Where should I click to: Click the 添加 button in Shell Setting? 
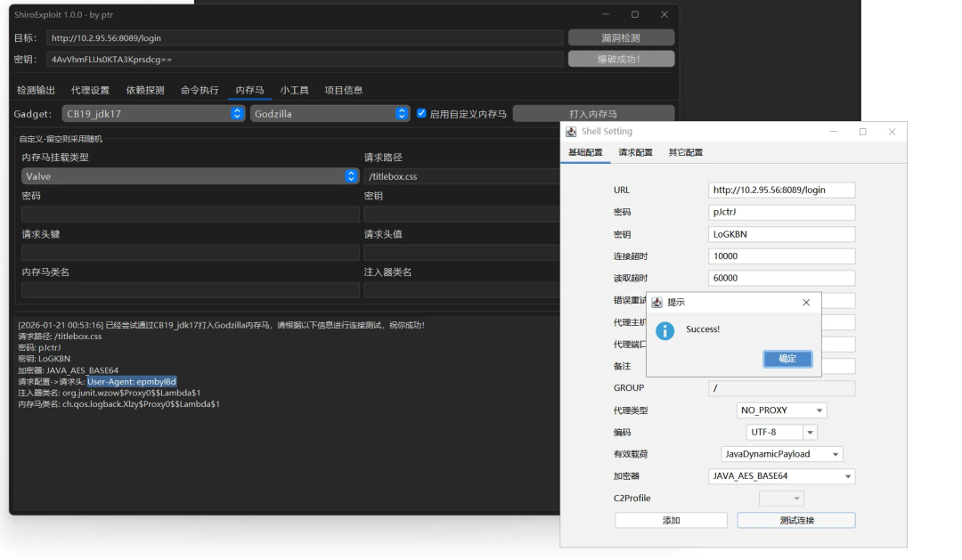[672, 521]
